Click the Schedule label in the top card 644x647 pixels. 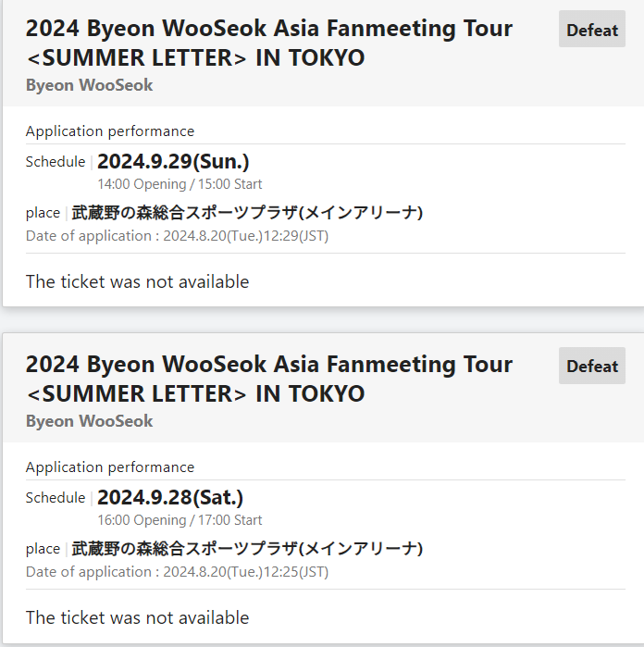tap(56, 162)
